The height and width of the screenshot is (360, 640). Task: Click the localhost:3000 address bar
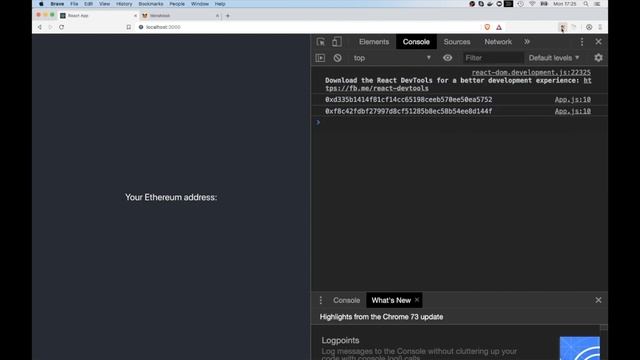(310, 27)
